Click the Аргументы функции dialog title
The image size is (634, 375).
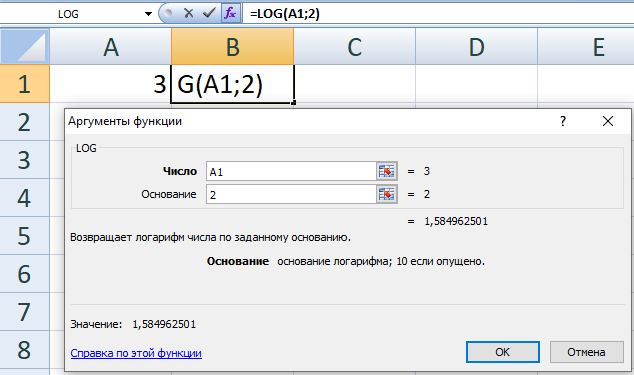[x=125, y=121]
